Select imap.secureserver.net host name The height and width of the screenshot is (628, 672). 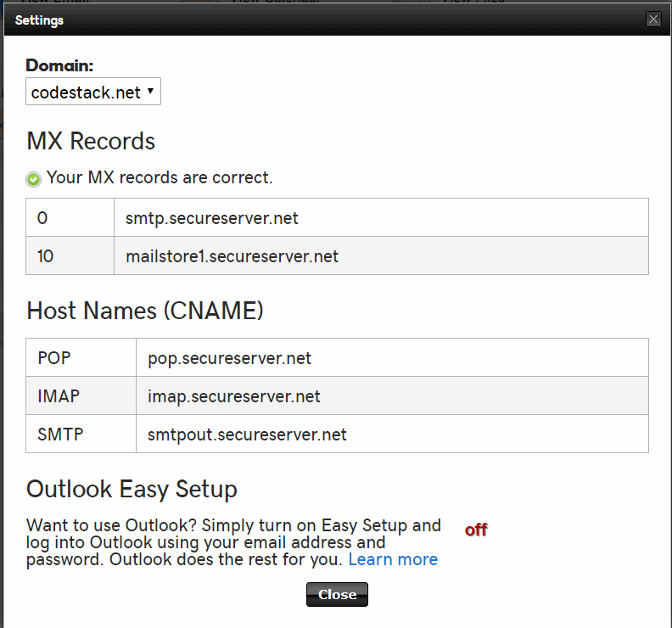234,396
